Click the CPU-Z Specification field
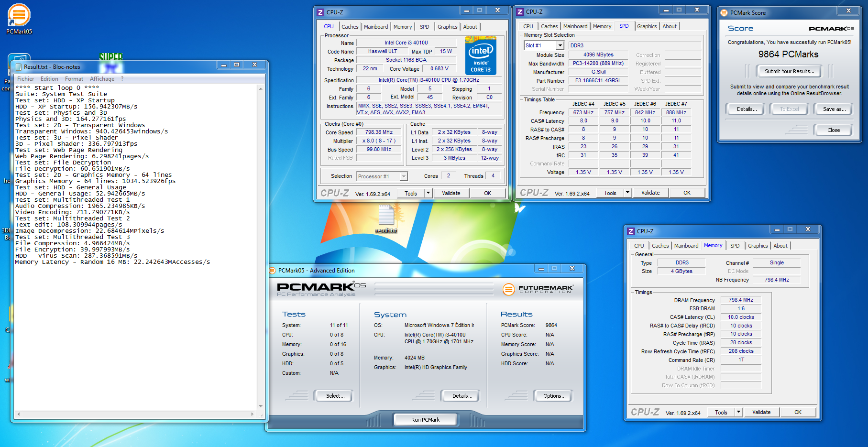The image size is (868, 447). (429, 80)
